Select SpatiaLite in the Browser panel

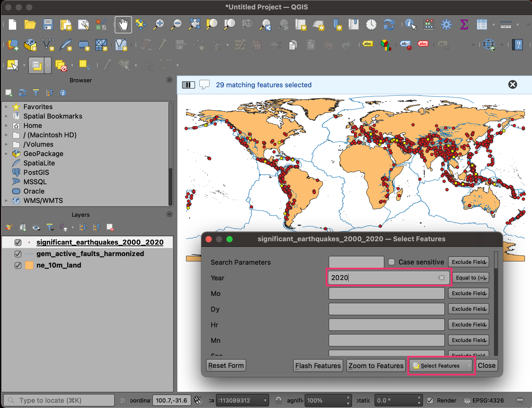39,163
